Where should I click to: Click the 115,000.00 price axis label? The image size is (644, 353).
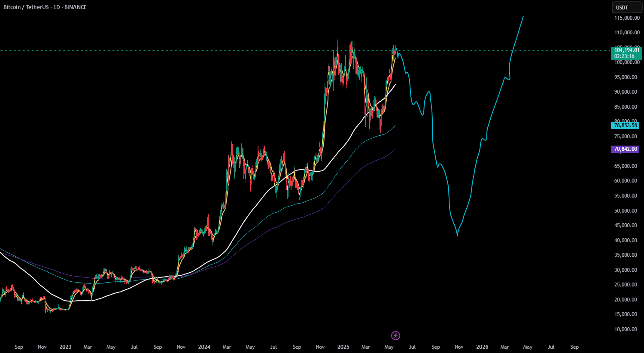(627, 18)
